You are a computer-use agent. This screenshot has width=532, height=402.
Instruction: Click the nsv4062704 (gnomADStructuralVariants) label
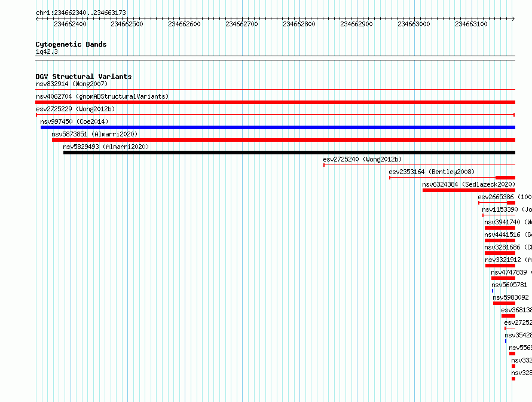coord(102,96)
